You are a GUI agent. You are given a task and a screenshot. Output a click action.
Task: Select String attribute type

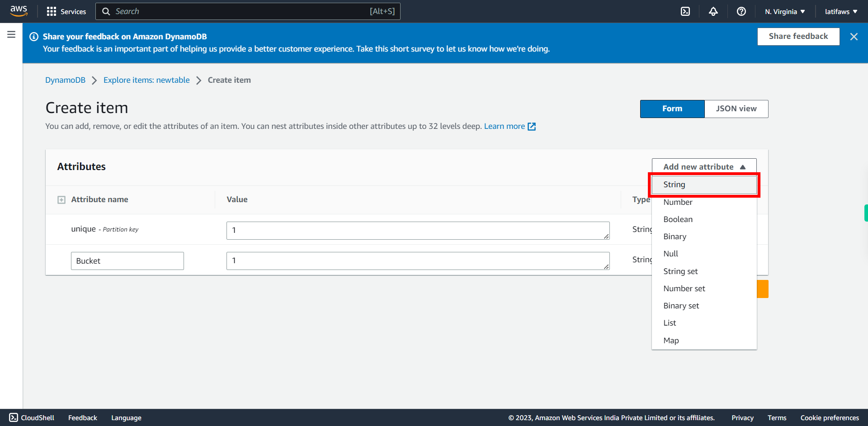(x=704, y=185)
